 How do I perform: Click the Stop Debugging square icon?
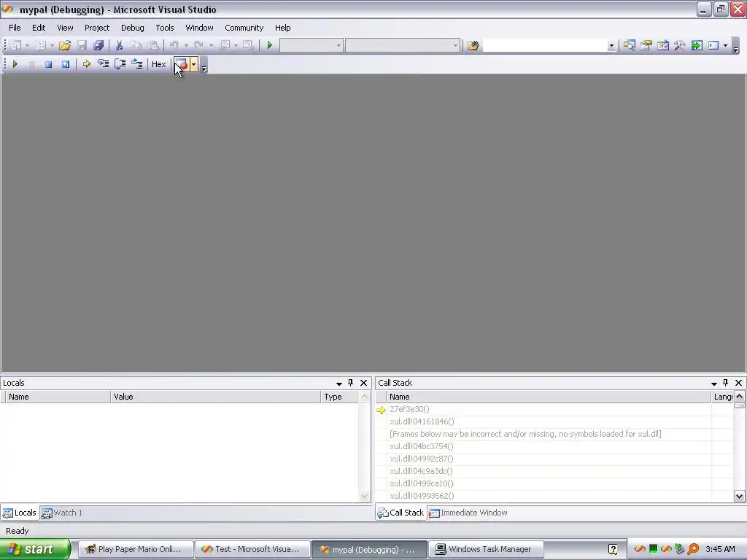point(48,64)
